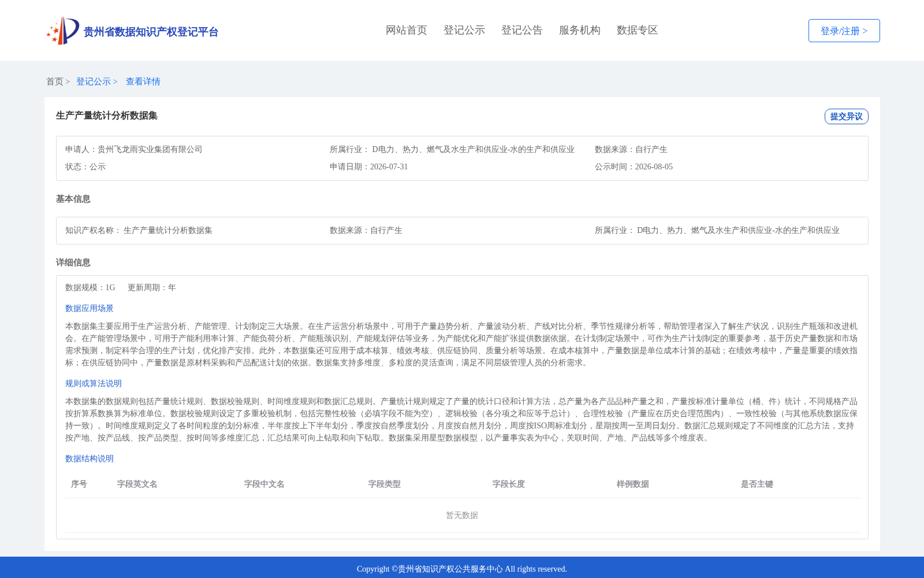The width and height of the screenshot is (924, 578).
Task: Click 查看详情 breadcrumb link
Action: pos(143,81)
